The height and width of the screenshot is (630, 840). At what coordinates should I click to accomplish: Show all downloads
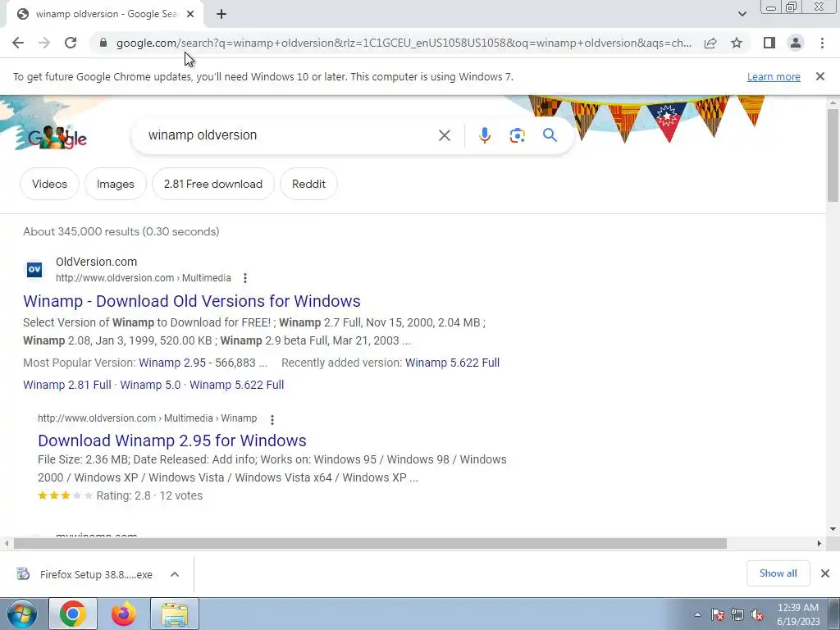point(778,573)
